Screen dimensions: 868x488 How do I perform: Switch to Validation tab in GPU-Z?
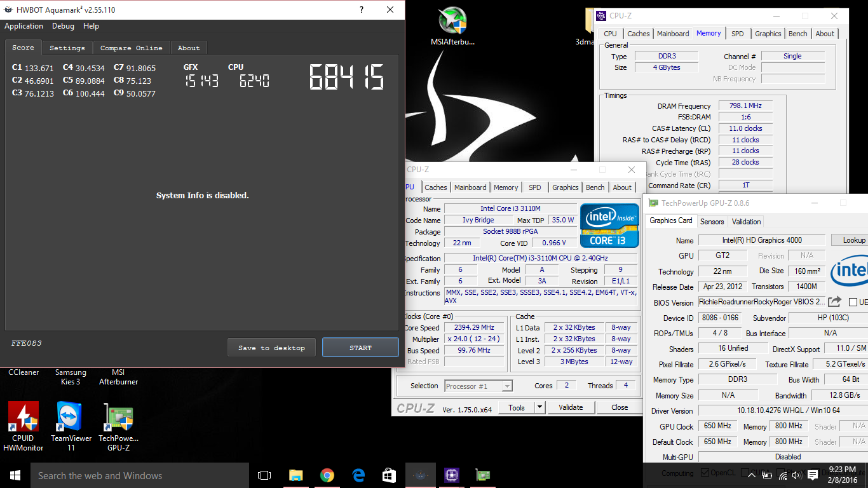(746, 221)
